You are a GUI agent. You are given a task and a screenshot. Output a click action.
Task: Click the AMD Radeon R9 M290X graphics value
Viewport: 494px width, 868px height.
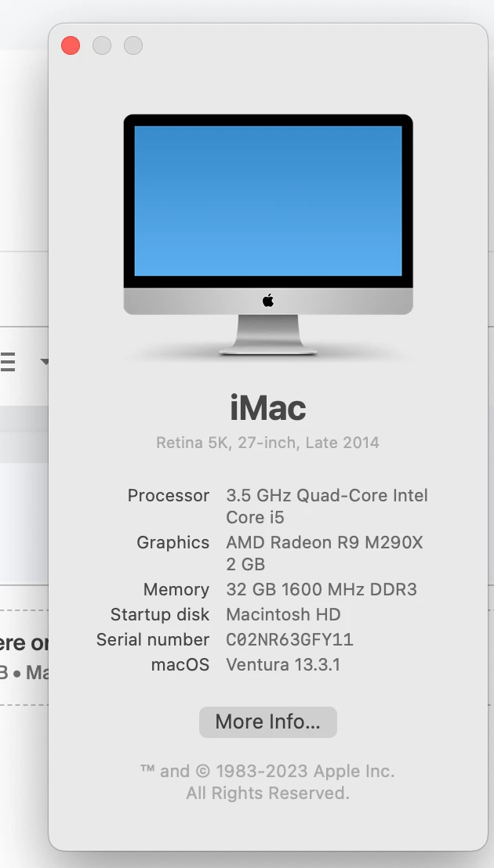[x=325, y=553]
